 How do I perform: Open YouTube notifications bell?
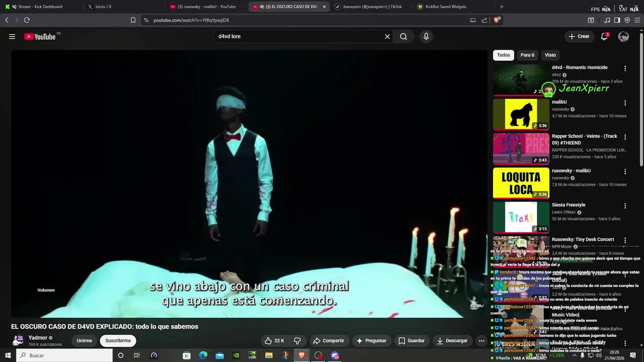(x=605, y=36)
